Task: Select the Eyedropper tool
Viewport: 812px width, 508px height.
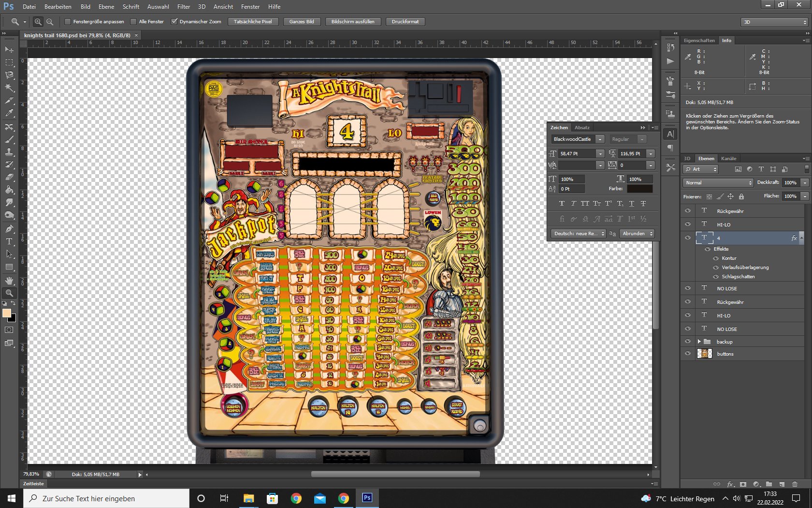Action: pos(9,113)
